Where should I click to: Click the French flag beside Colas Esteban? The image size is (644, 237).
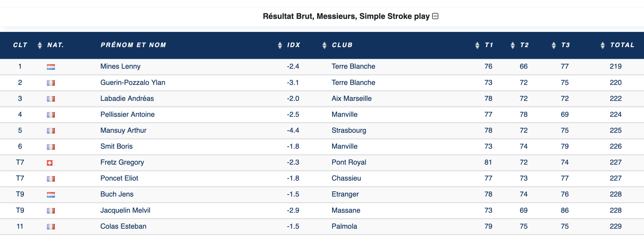(51, 227)
